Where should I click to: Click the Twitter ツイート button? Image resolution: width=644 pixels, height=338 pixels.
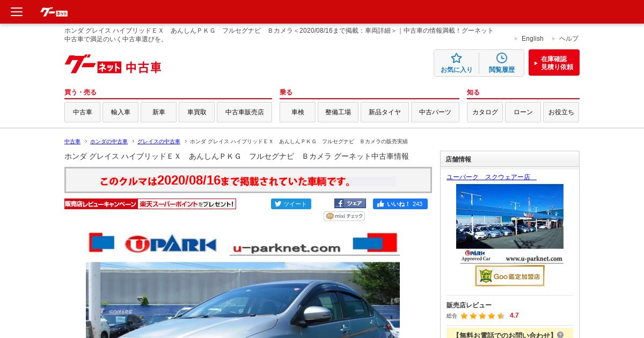coord(291,204)
